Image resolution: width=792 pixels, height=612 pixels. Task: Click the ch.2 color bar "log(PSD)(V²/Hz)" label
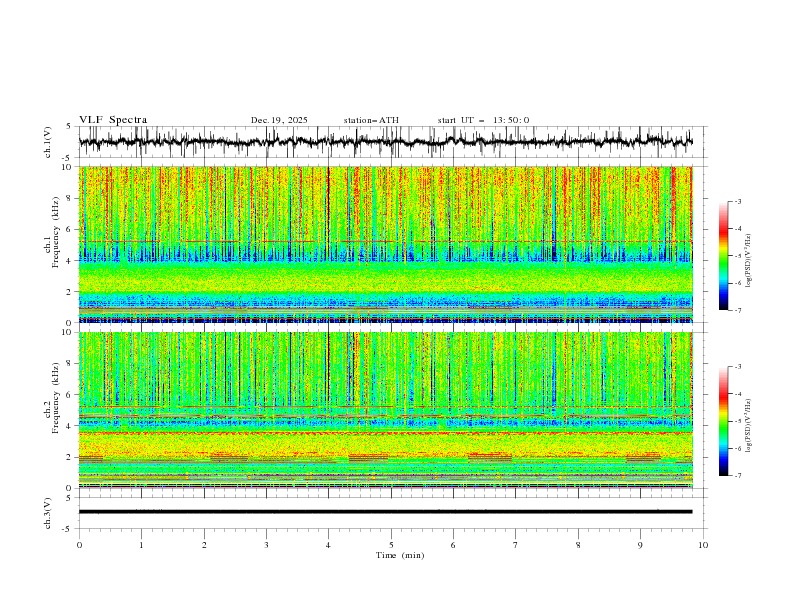(748, 425)
